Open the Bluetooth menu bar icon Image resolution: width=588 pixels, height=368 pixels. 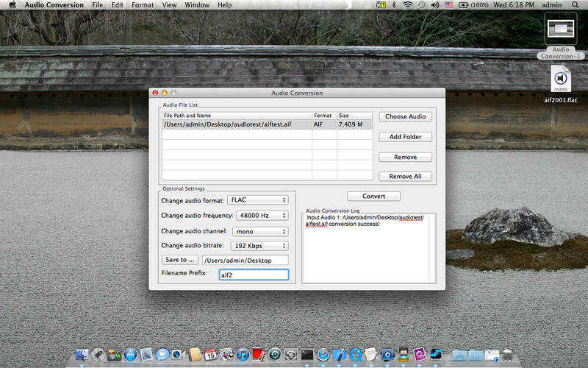click(x=393, y=5)
